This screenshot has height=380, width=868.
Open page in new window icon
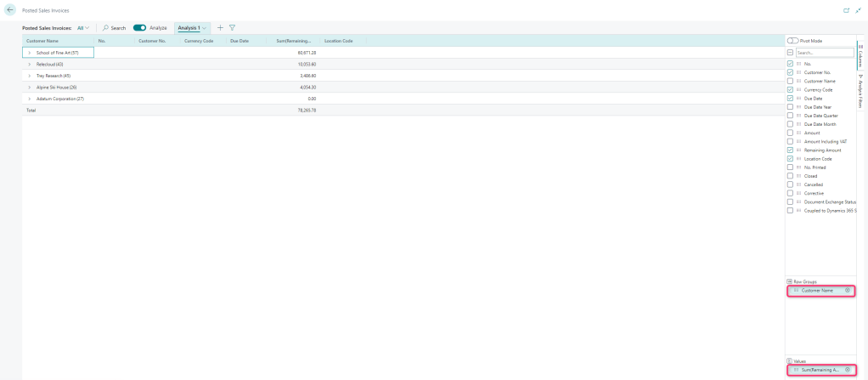pos(846,9)
